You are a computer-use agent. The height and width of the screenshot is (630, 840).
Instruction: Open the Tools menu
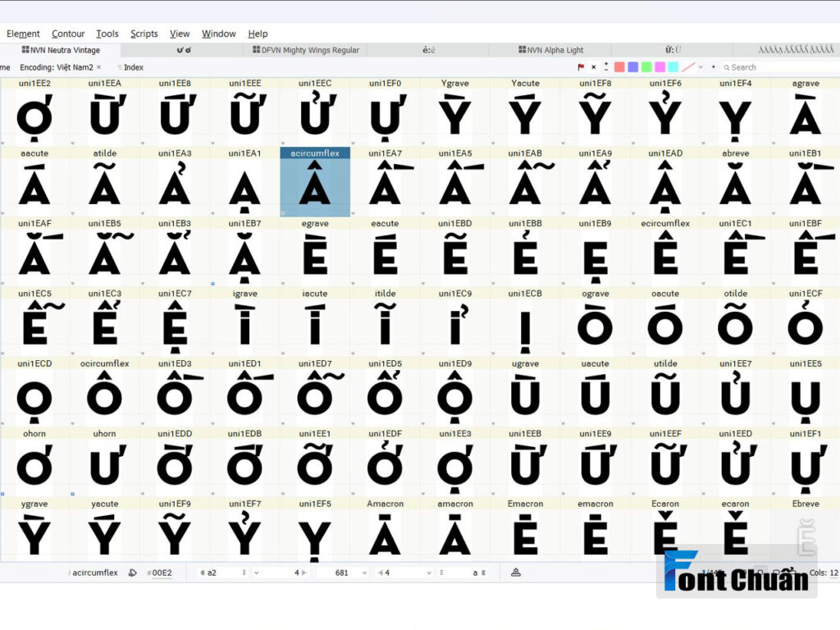tap(107, 34)
